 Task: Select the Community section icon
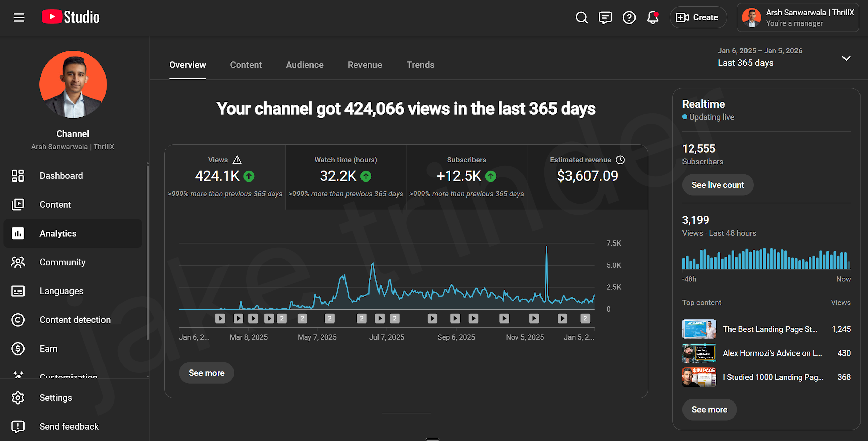tap(18, 262)
